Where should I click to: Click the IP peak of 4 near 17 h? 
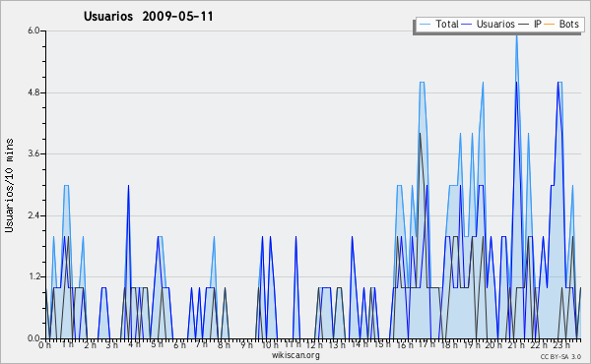[420, 134]
